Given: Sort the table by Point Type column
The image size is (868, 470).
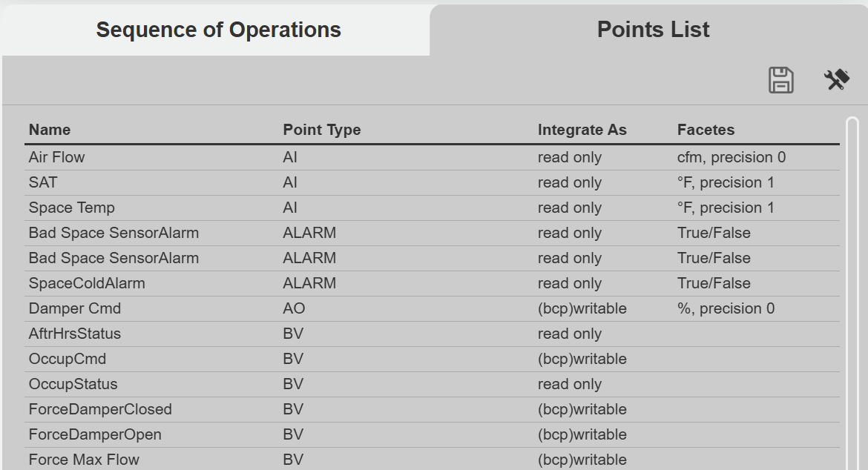Looking at the screenshot, I should [x=321, y=129].
